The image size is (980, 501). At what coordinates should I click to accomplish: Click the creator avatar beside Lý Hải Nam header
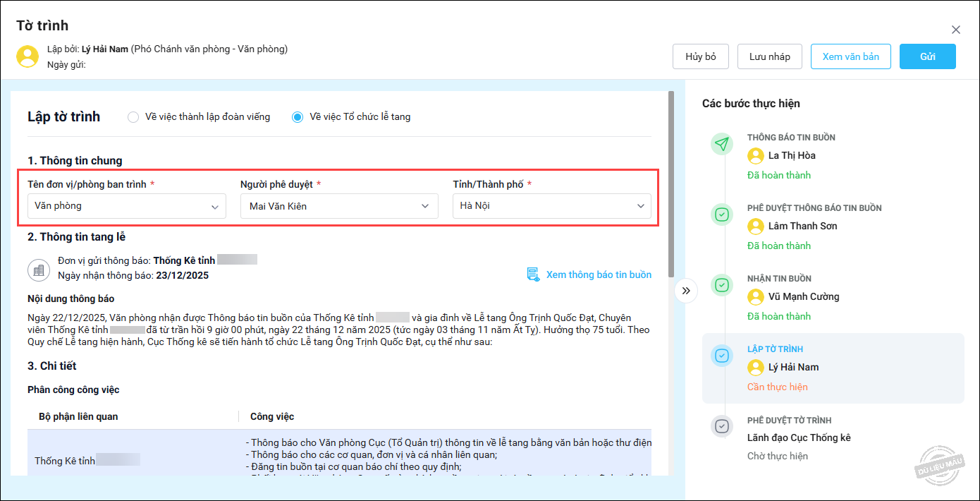tap(27, 56)
